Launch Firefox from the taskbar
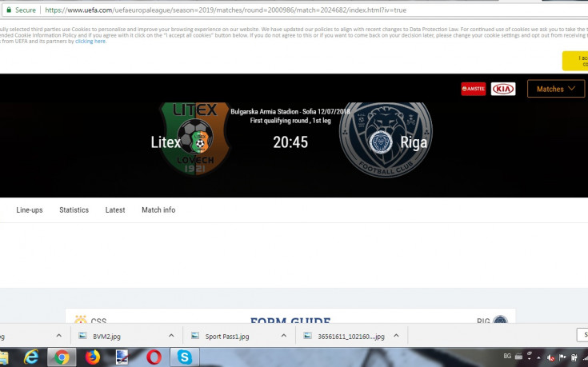 point(92,357)
